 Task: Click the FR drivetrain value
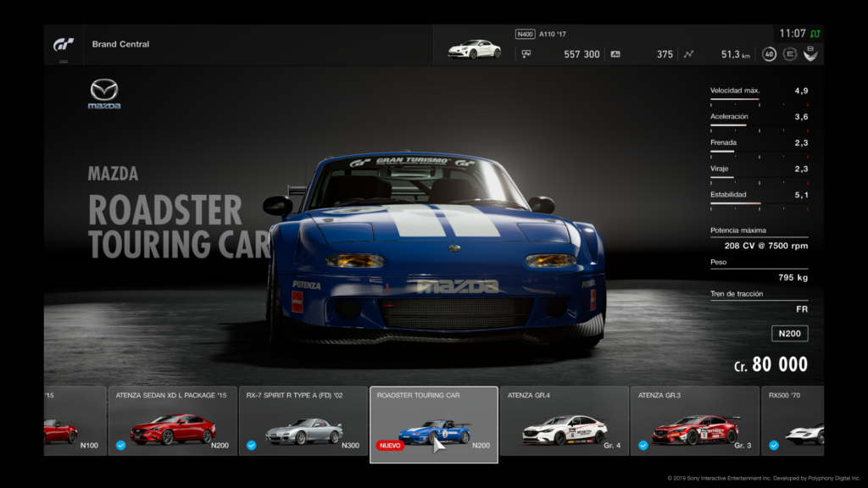pos(802,309)
